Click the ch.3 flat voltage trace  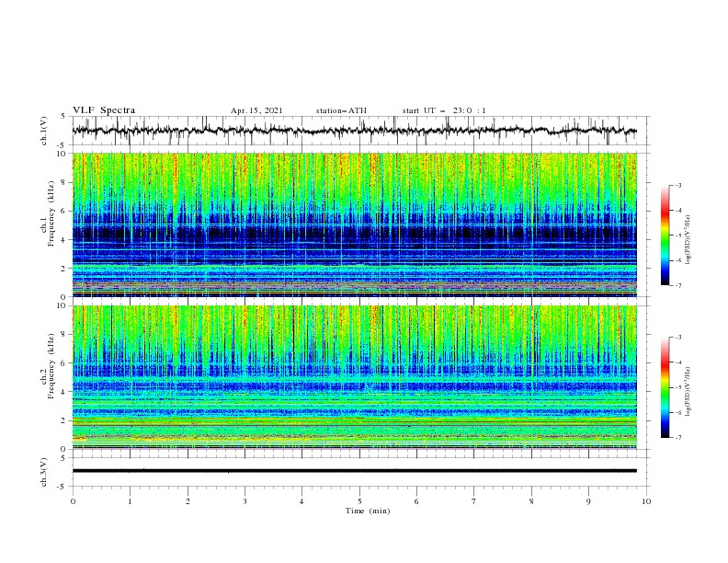coord(355,471)
